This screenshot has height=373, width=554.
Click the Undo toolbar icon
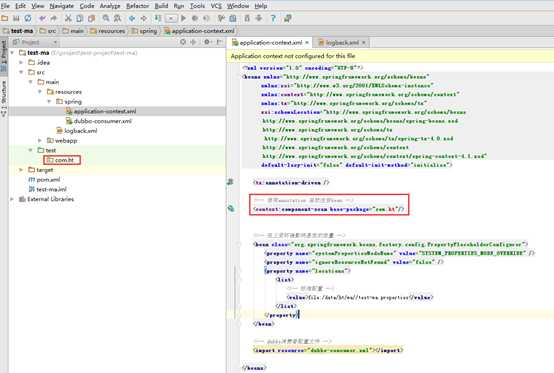(42, 18)
